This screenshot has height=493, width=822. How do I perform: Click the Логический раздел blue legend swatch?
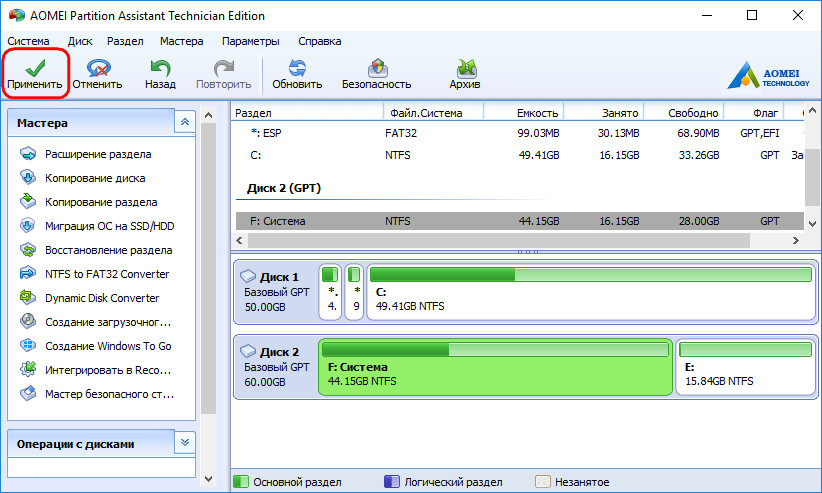pyautogui.click(x=392, y=481)
